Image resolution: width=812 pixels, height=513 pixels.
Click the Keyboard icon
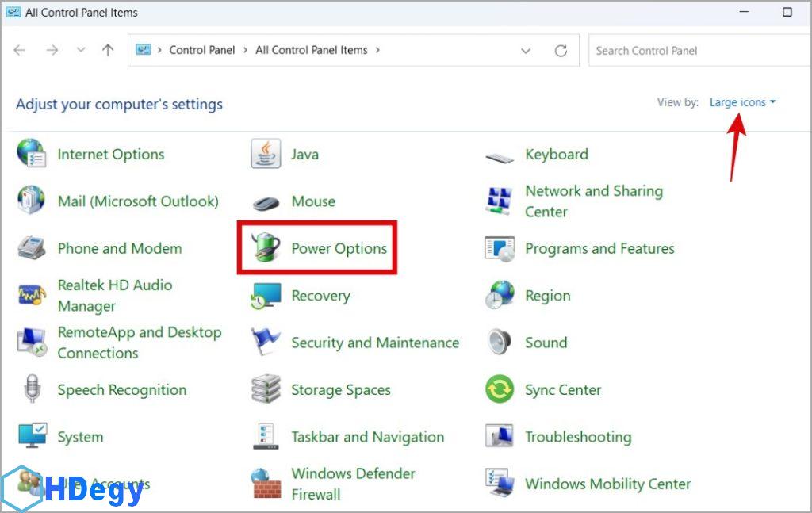(x=500, y=155)
